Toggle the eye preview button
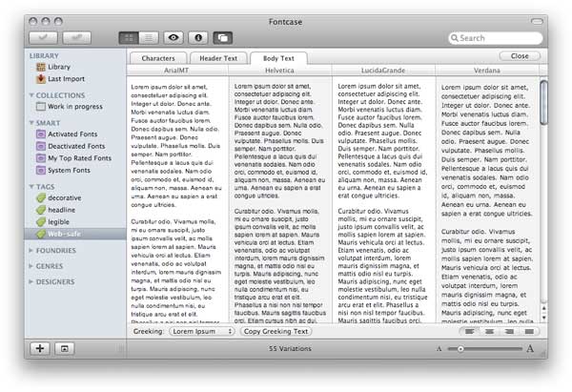 pyautogui.click(x=174, y=37)
